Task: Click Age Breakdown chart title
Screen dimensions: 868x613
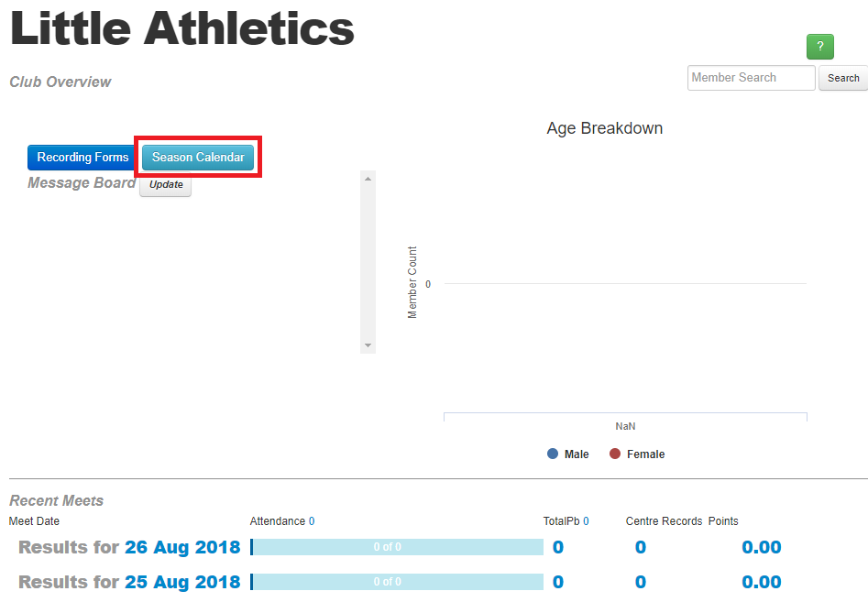Action: coord(605,128)
